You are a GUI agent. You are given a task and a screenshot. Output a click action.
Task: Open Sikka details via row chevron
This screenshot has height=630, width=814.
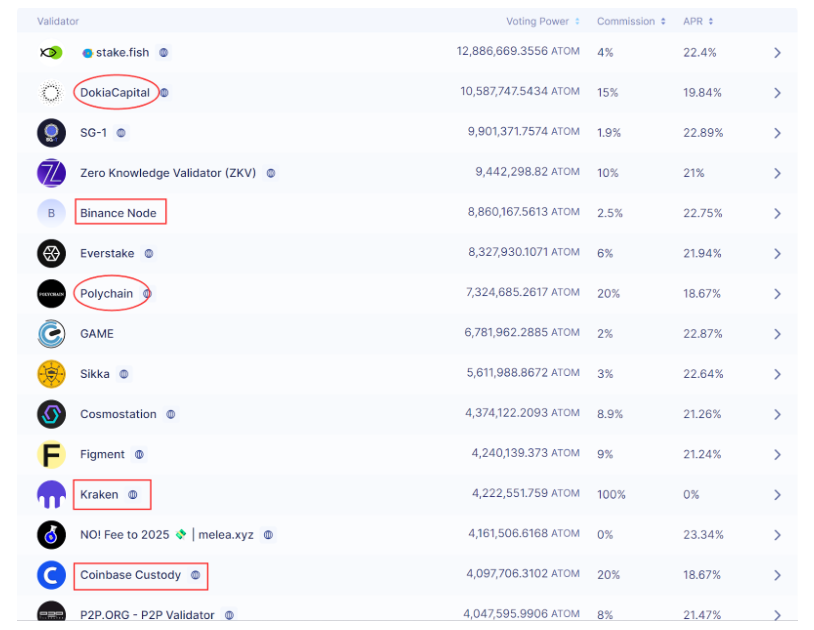tap(777, 375)
